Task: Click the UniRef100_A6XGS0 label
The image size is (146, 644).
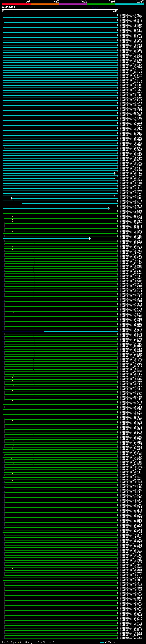Action: (131, 331)
